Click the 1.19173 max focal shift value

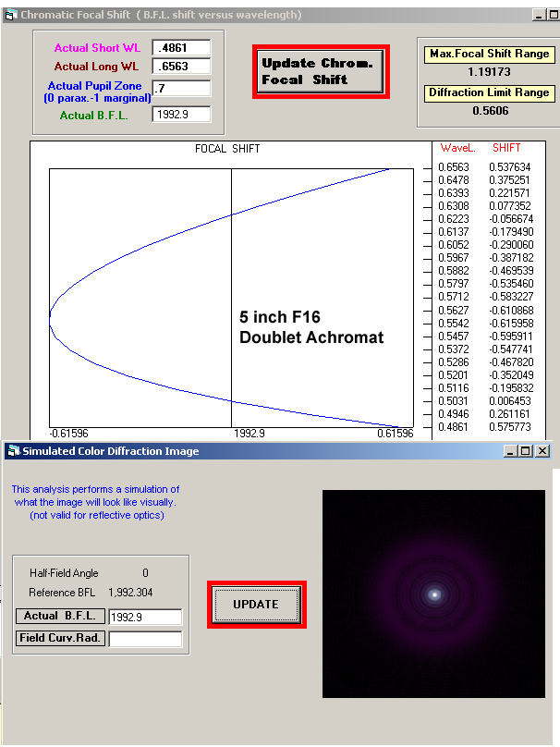point(489,72)
